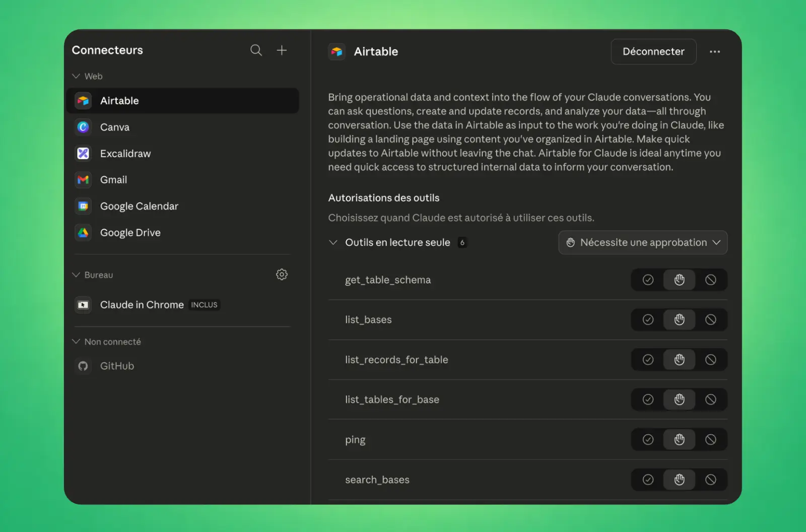Click the GitHub icon under Non connecté

pos(83,366)
